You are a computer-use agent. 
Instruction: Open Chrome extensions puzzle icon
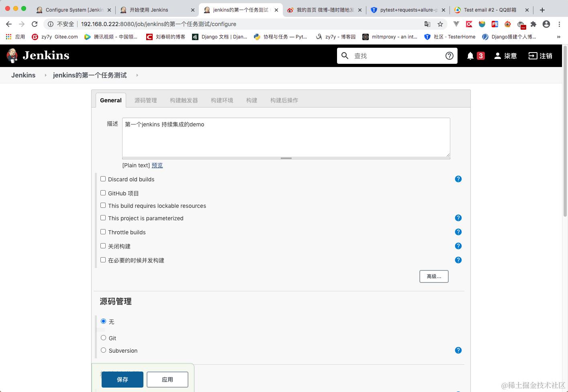[x=533, y=24]
